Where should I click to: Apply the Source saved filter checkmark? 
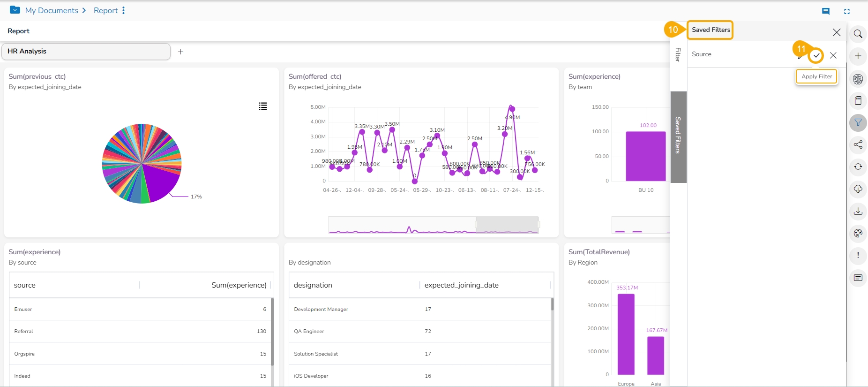click(816, 55)
